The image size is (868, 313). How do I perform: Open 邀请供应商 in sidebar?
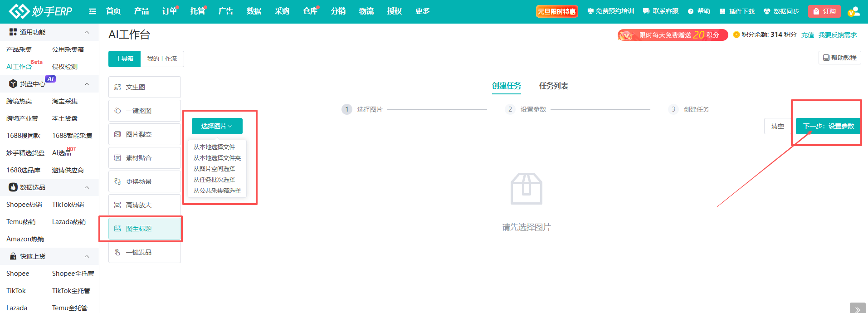(68, 170)
